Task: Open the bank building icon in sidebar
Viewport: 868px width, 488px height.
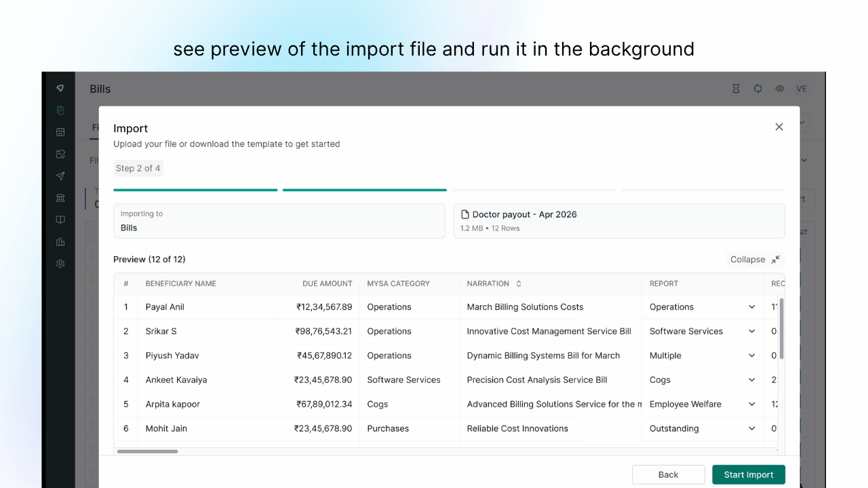Action: [60, 198]
